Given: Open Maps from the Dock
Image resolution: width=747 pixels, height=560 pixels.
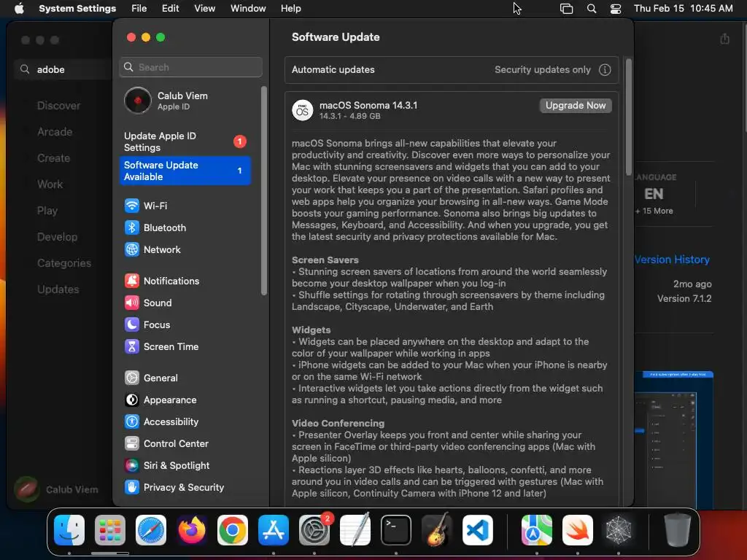Looking at the screenshot, I should click(536, 530).
